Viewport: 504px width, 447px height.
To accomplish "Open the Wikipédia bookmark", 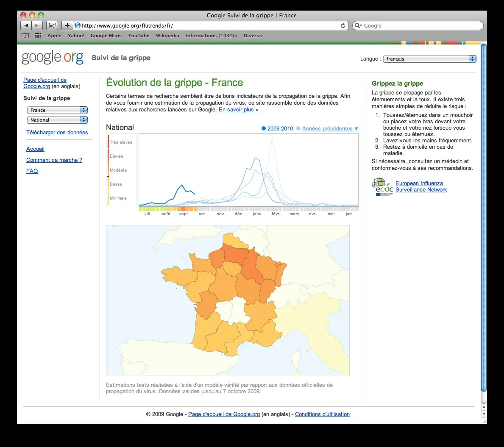I will 167,35.
